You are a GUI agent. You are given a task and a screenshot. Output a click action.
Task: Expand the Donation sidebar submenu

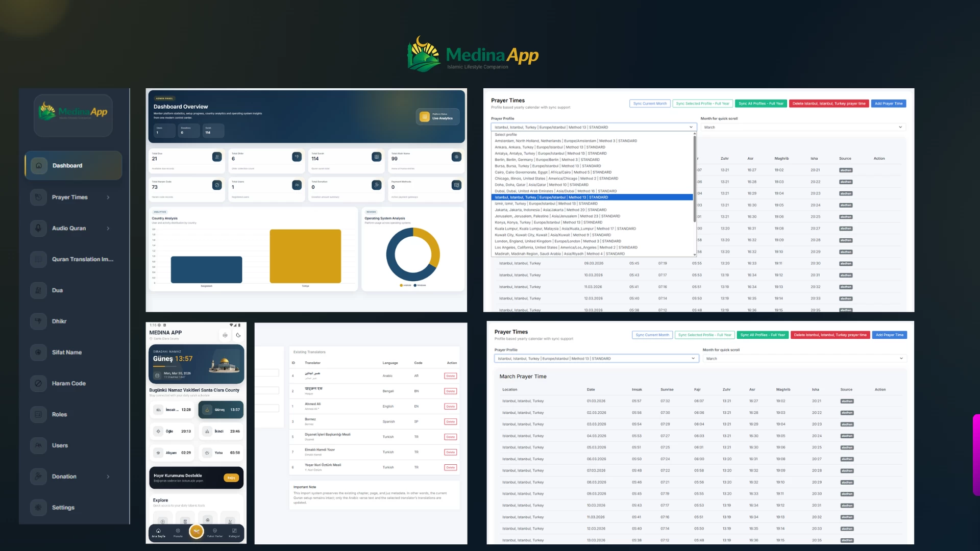click(x=108, y=477)
